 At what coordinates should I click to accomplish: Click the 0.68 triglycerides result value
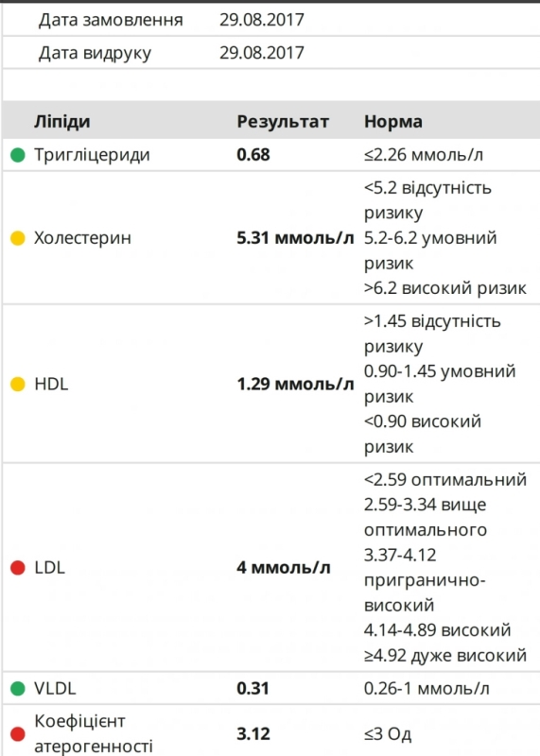pos(253,155)
